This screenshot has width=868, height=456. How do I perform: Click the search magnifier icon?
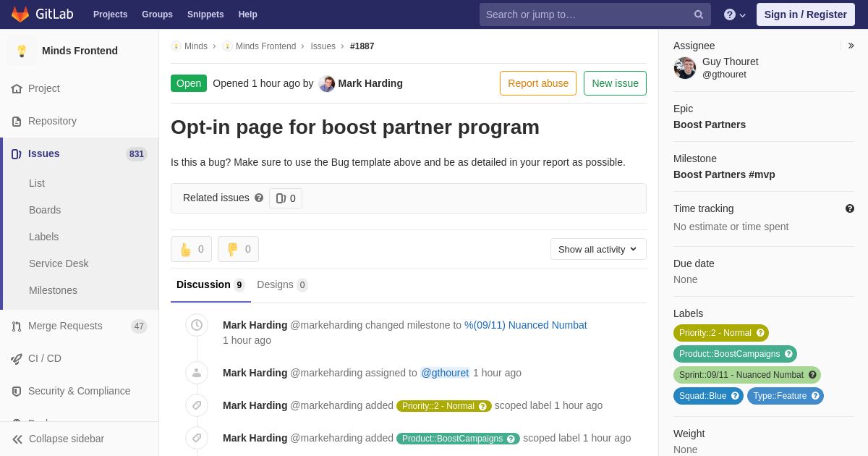(698, 14)
